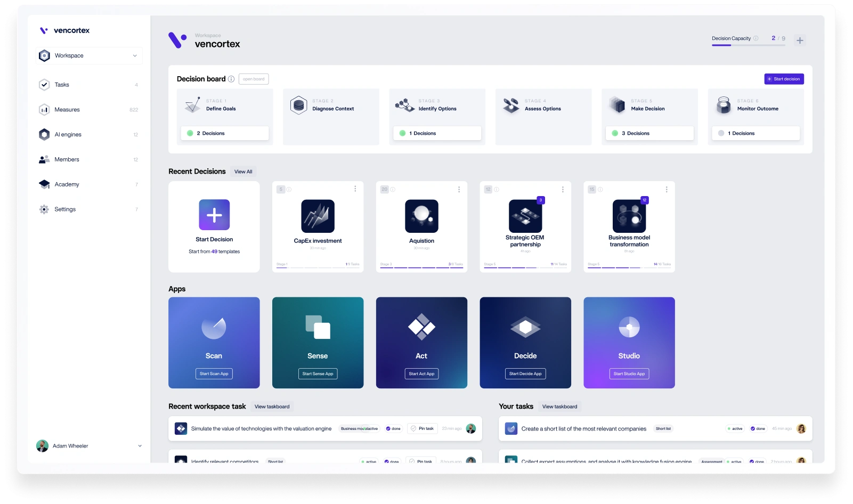Open three-dot menu on Business model transformation
Viewport: 853px width, 504px height.
[x=667, y=189]
